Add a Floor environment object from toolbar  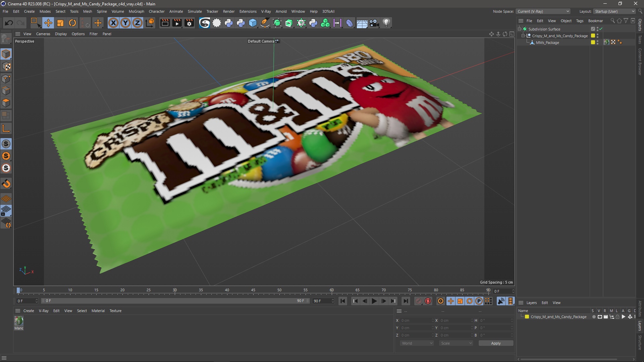pyautogui.click(x=362, y=23)
